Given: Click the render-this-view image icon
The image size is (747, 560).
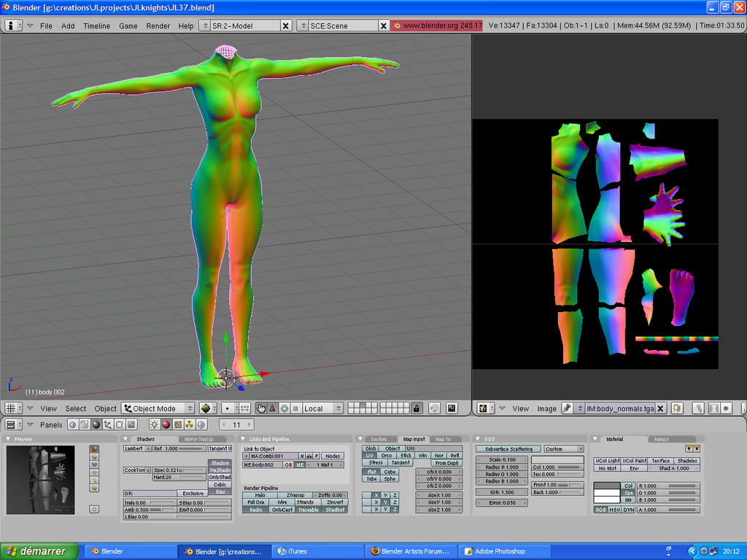Looking at the screenshot, I should [451, 408].
